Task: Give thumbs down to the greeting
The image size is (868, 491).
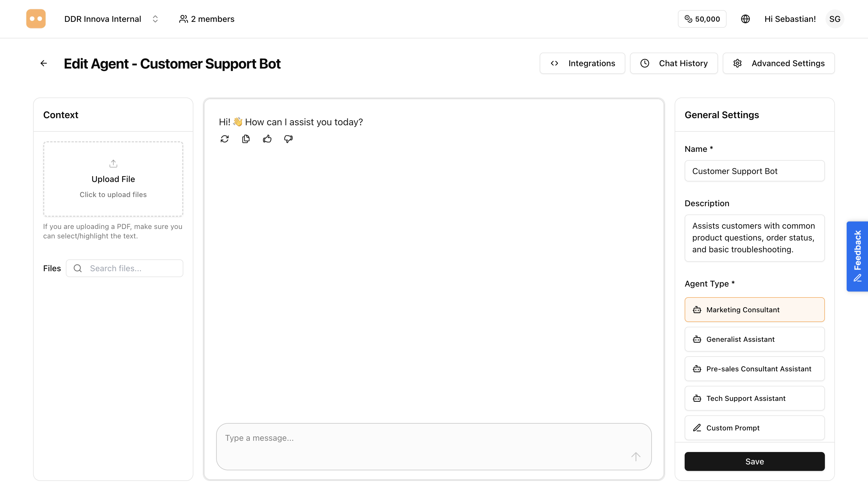Action: 288,139
